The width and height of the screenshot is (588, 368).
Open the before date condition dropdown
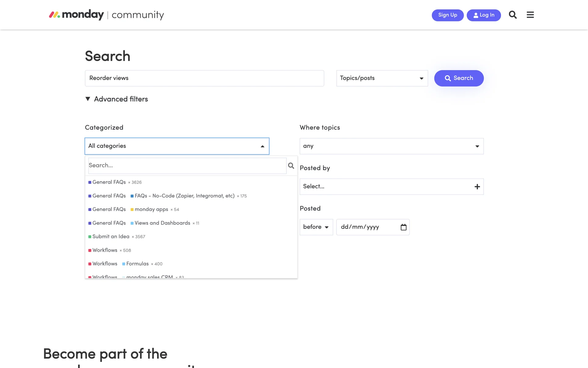[x=316, y=227]
